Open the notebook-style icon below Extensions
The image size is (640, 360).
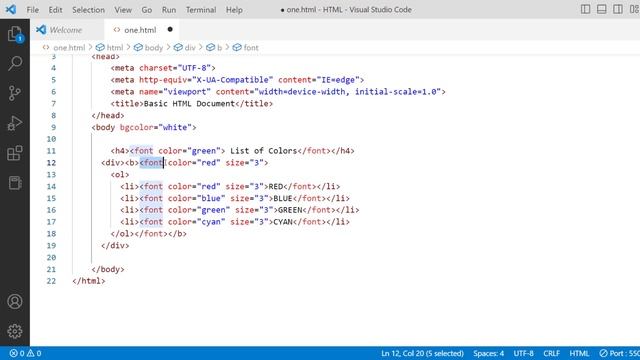coord(15,183)
